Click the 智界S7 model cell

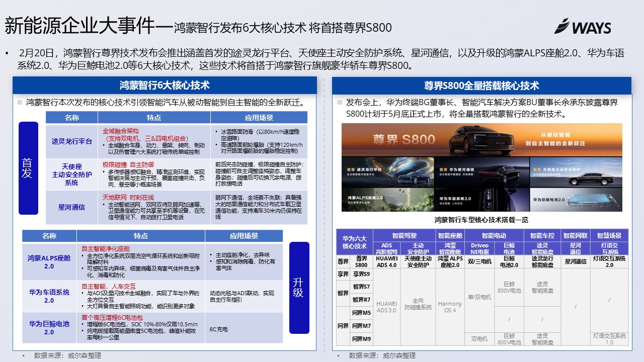361,287
